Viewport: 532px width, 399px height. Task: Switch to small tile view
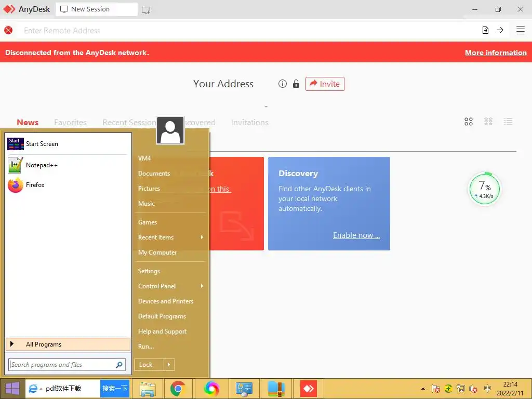click(x=488, y=122)
